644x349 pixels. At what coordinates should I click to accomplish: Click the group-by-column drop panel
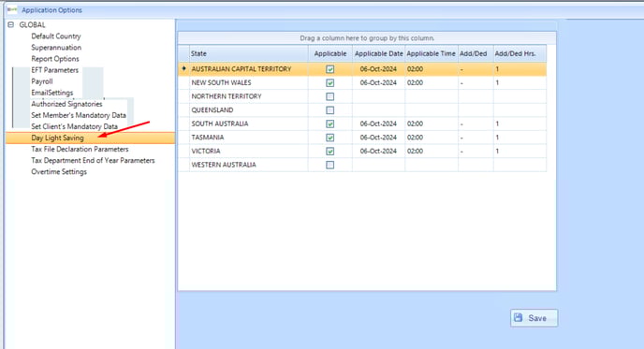(x=367, y=37)
